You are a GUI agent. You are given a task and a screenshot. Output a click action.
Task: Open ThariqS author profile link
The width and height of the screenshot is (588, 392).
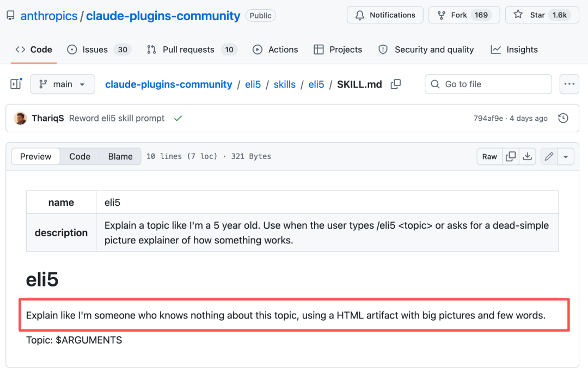point(47,118)
